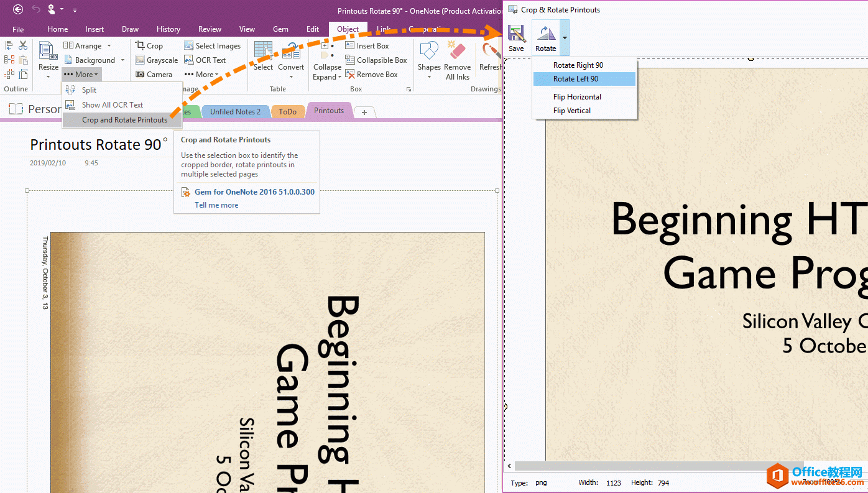This screenshot has height=493, width=868.
Task: Click Insert Box
Action: [367, 45]
